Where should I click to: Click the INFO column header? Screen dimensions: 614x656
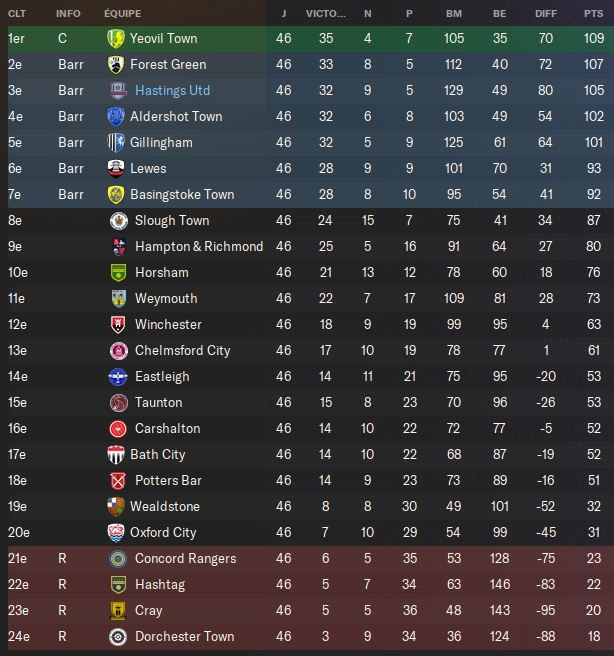(69, 14)
